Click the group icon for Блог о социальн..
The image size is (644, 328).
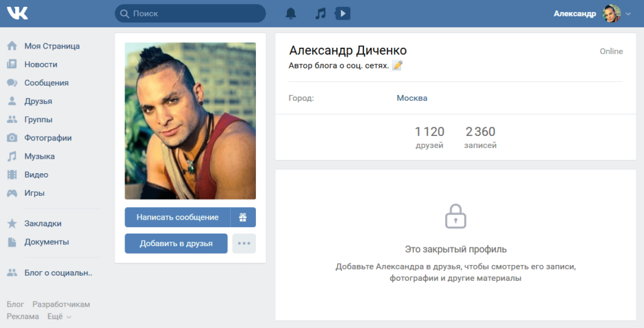coord(12,273)
